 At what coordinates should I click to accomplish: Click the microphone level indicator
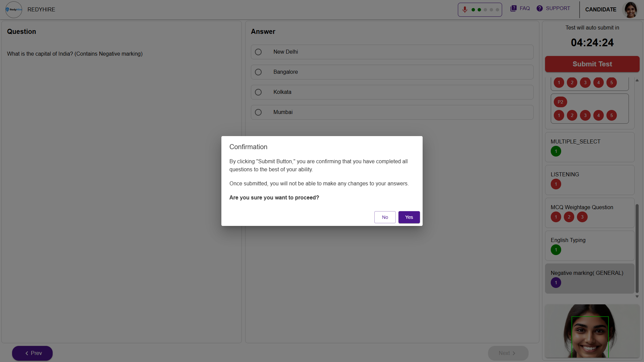[x=480, y=10]
